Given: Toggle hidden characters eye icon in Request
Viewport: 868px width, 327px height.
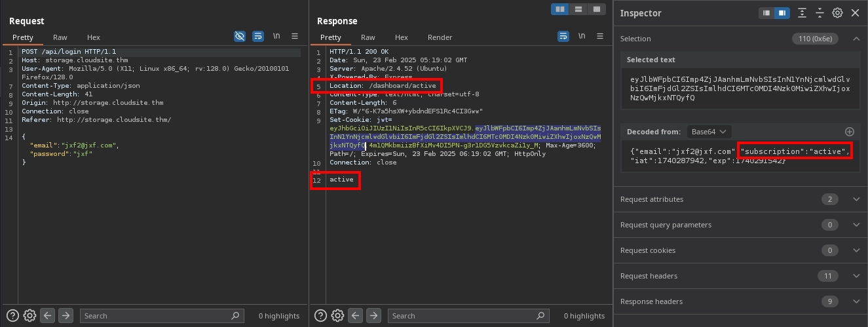Looking at the screenshot, I should coord(240,37).
